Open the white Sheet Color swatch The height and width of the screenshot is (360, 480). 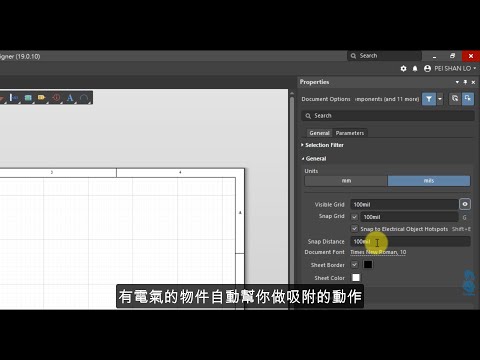pos(356,277)
